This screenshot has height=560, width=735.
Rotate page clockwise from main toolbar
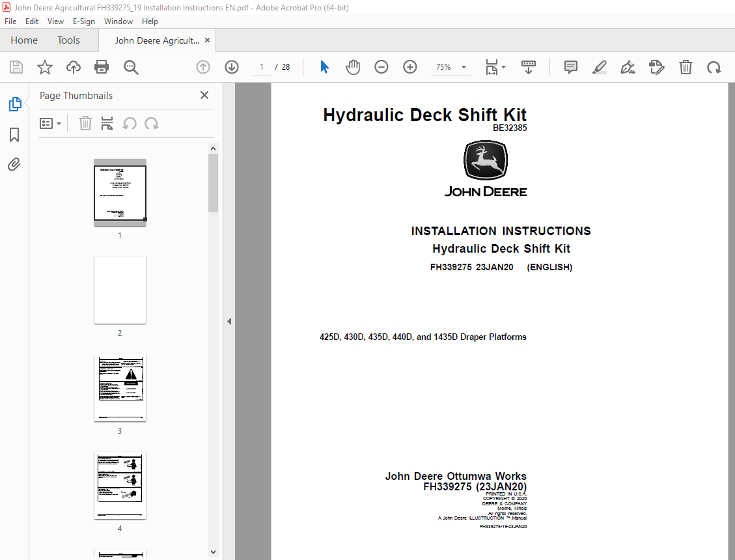(x=714, y=67)
